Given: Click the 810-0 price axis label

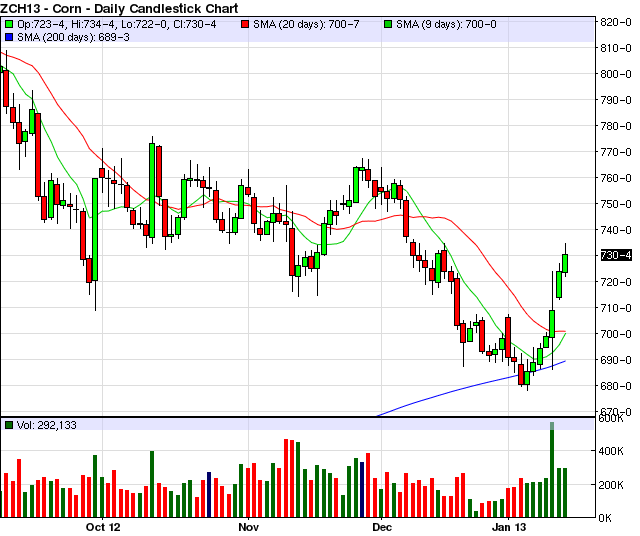Looking at the screenshot, I should point(616,48).
